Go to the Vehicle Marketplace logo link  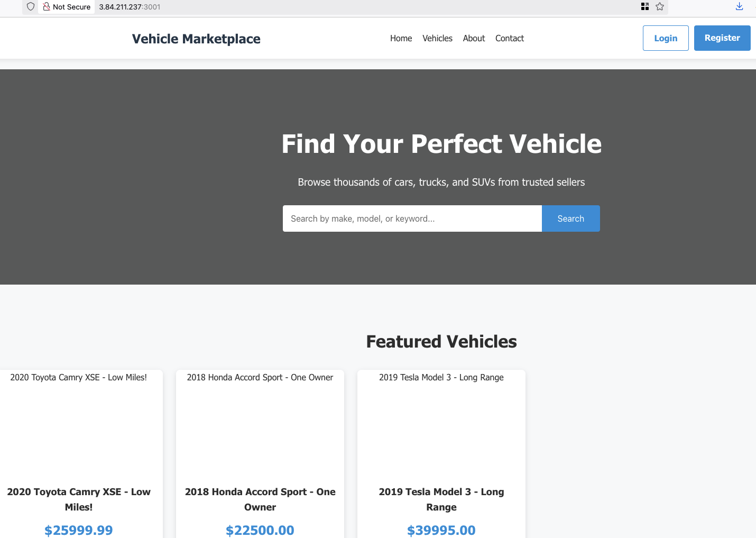(196, 39)
